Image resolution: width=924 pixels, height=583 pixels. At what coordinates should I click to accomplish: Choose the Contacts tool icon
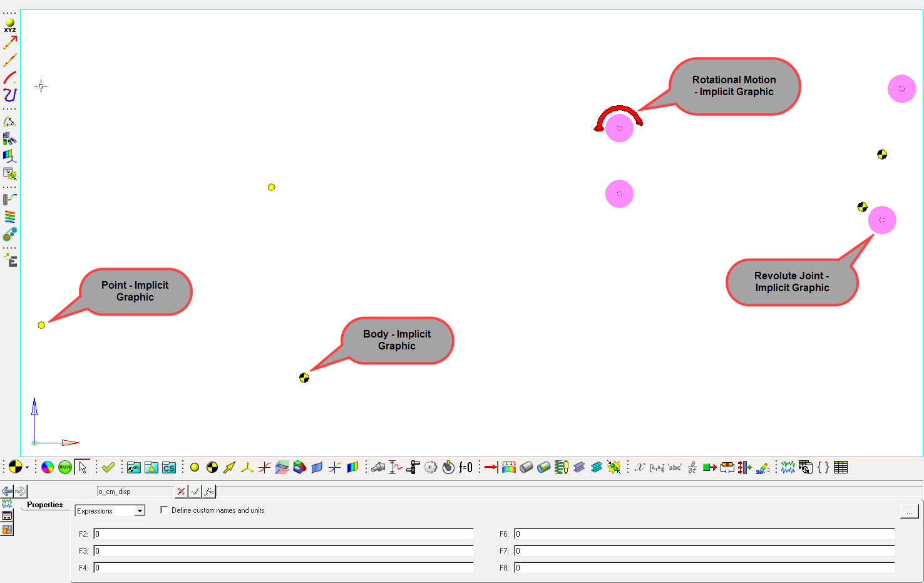point(614,467)
